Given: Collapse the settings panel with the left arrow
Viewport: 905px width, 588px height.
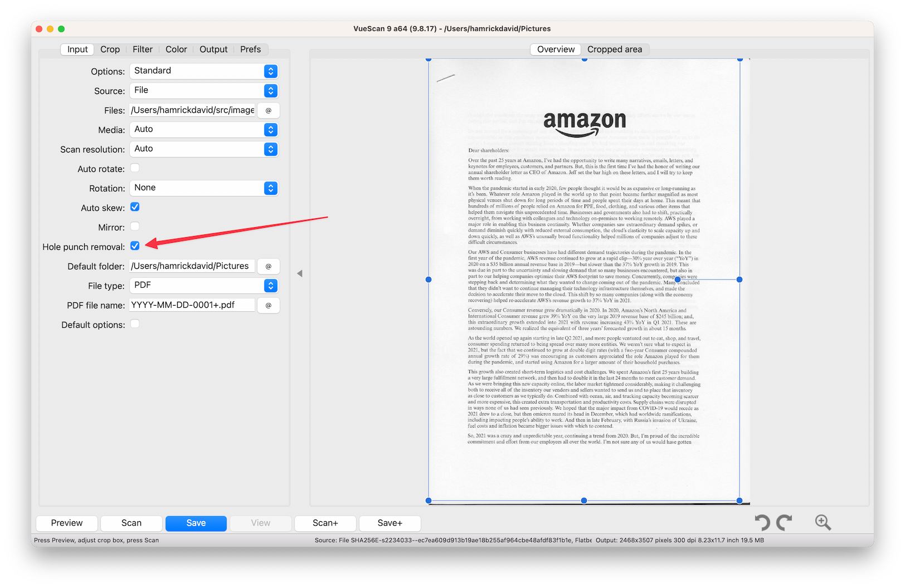Looking at the screenshot, I should pos(299,273).
